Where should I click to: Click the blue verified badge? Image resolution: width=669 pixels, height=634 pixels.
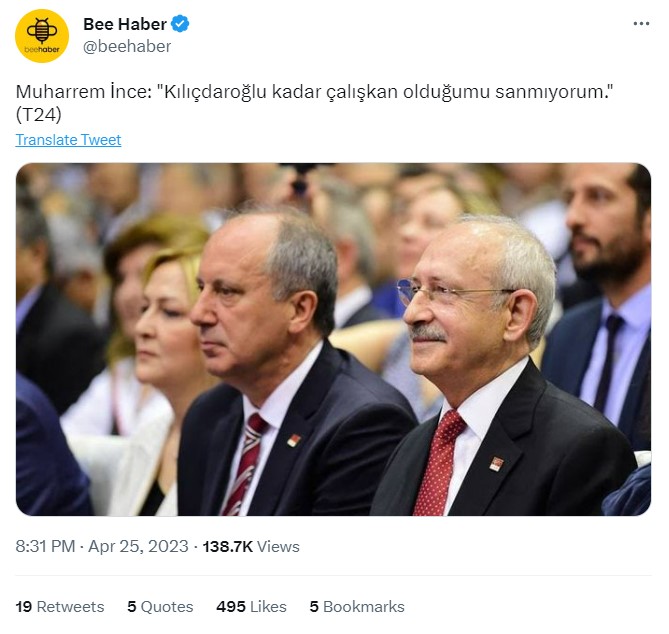180,24
